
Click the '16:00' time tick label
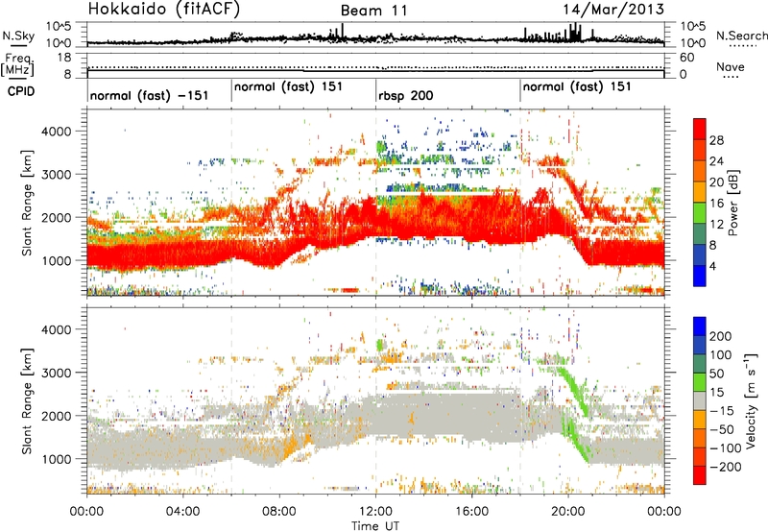(x=471, y=512)
